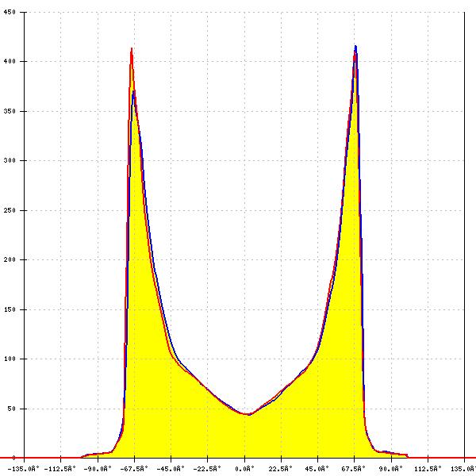Click the 100 y-axis label

tap(10, 359)
